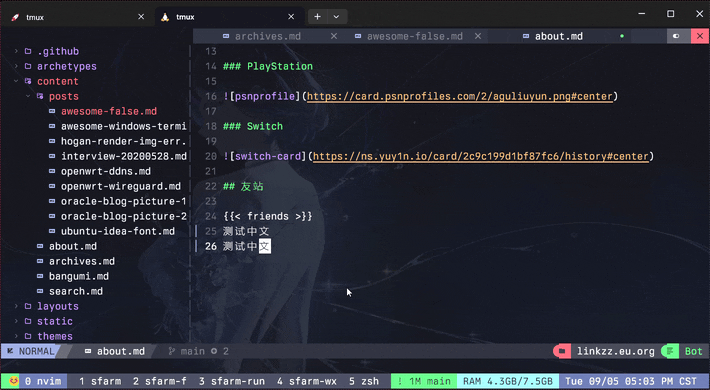Viewport: 710px width, 390px height.
Task: Click the '1M main' git status segment
Action: [424, 381]
